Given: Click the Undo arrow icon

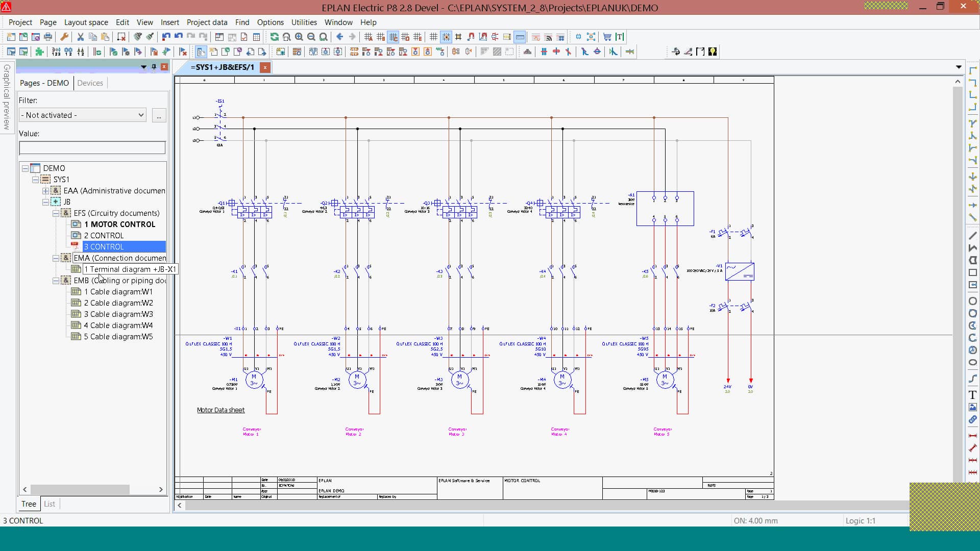Looking at the screenshot, I should (166, 37).
